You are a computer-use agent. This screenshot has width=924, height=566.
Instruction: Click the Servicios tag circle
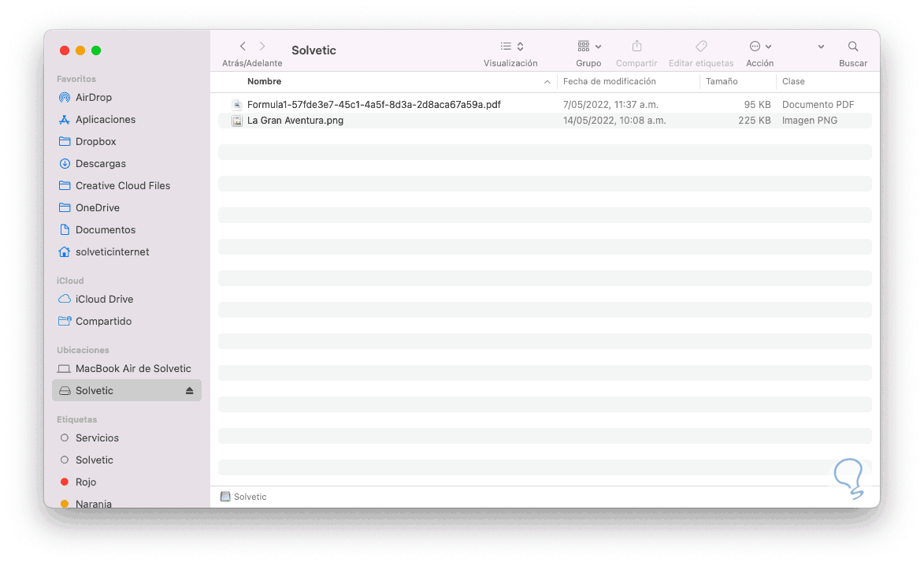click(65, 438)
